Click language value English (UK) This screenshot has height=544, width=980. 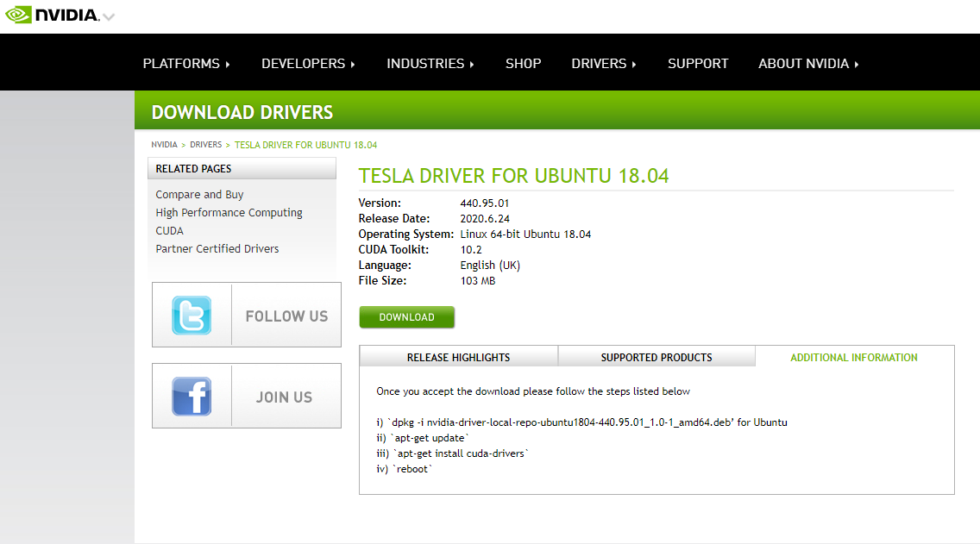(x=490, y=266)
